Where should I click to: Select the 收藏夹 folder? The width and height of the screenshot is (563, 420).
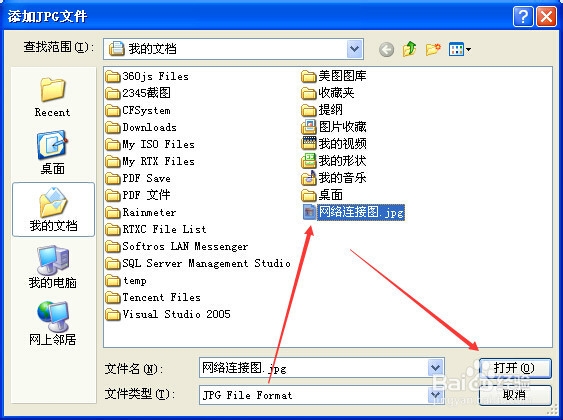tap(328, 93)
